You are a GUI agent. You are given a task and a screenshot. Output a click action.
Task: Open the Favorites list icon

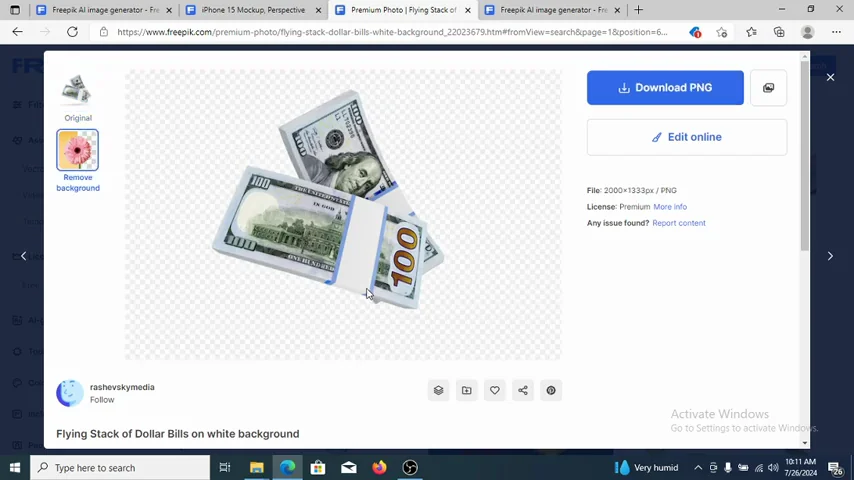751,32
